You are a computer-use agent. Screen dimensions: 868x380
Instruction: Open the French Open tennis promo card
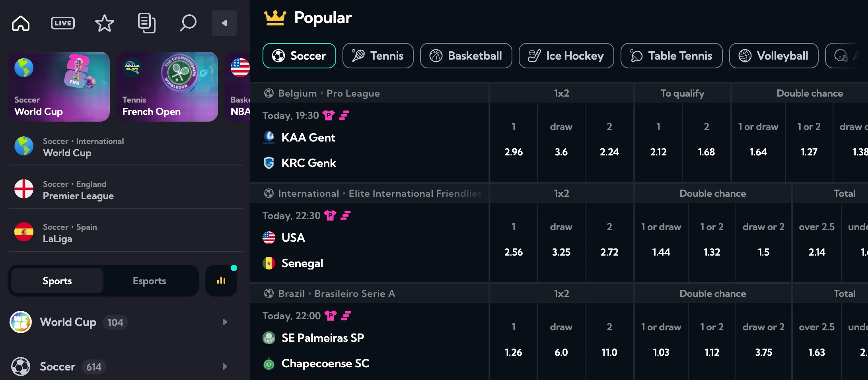(167, 87)
